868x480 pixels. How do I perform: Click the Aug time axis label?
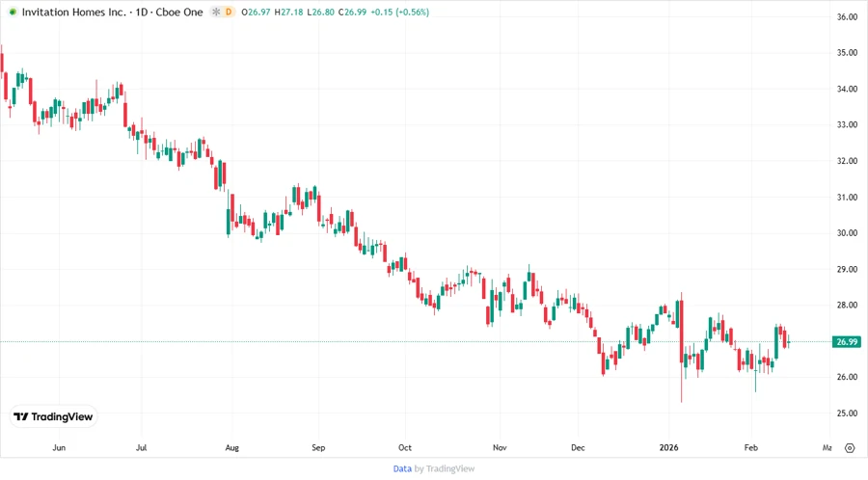pos(231,447)
